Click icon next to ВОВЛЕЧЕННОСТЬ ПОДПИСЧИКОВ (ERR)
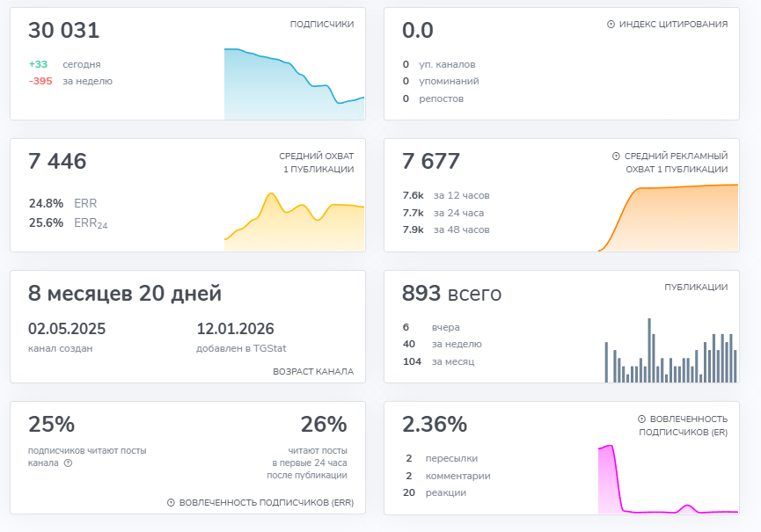This screenshot has width=761, height=532. [171, 503]
